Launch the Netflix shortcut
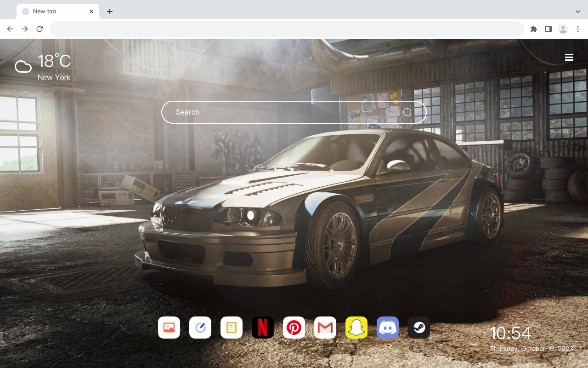The image size is (588, 368). (263, 328)
